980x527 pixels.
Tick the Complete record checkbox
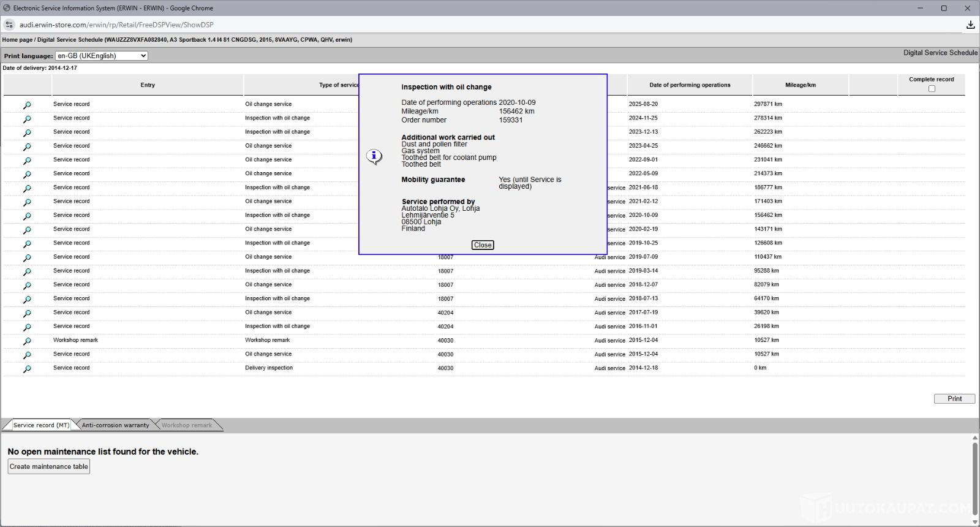tap(932, 89)
